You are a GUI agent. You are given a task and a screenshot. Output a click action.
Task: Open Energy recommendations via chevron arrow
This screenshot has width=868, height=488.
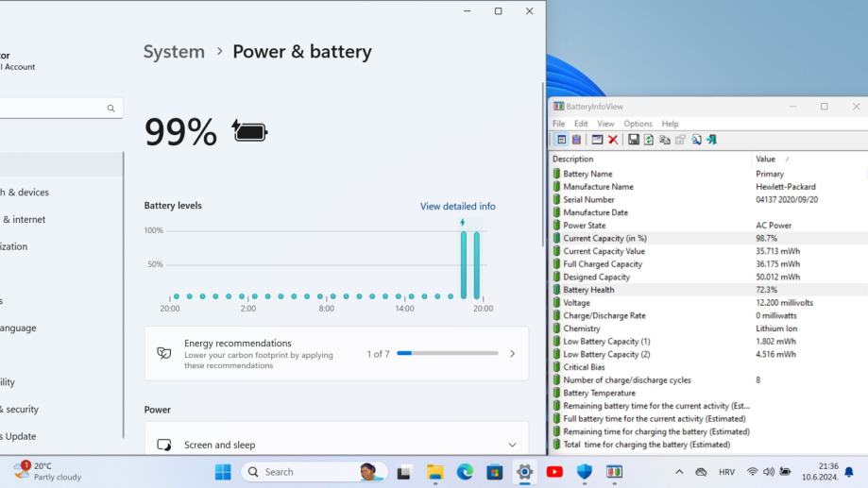512,354
